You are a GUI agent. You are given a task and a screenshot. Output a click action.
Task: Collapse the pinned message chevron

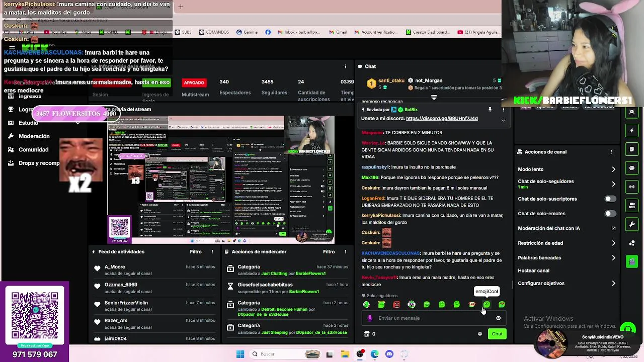coord(503,120)
